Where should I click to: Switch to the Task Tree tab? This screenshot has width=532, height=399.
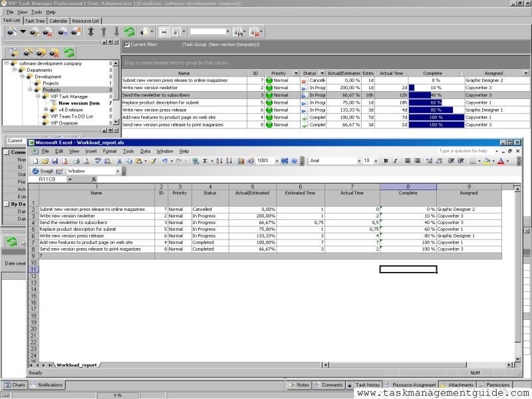click(x=35, y=21)
